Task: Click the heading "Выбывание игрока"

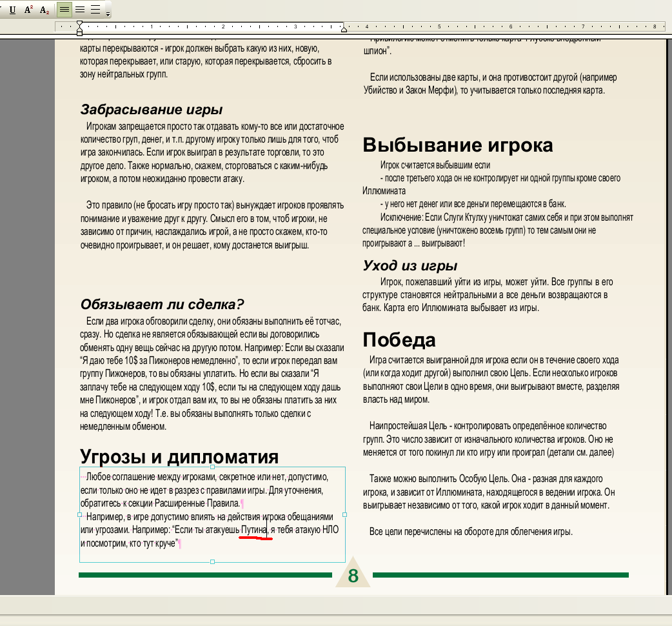Action: [x=458, y=145]
